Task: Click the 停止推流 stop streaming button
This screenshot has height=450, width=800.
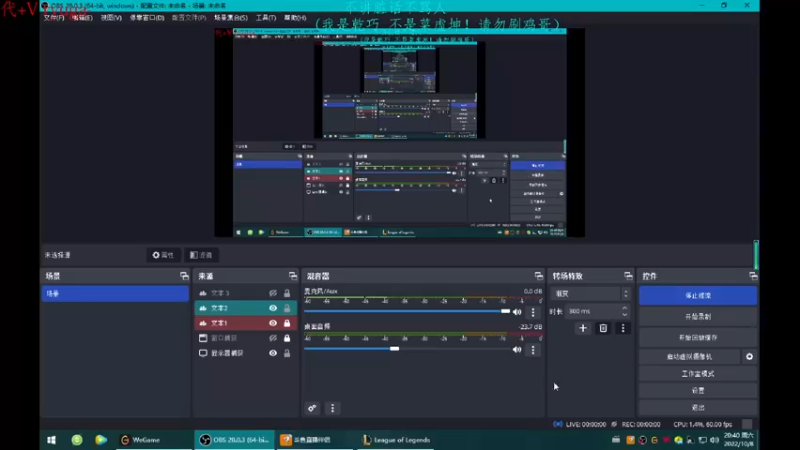Action: tap(698, 296)
